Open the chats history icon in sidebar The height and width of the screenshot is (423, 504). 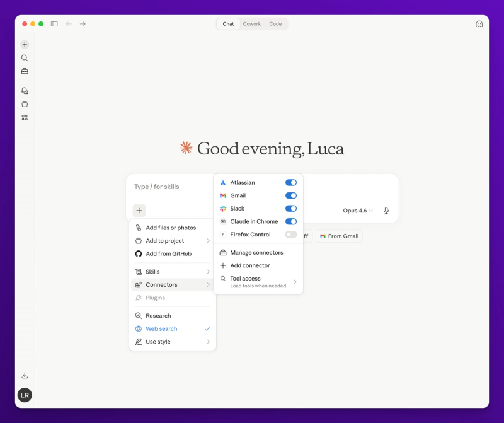pyautogui.click(x=24, y=90)
